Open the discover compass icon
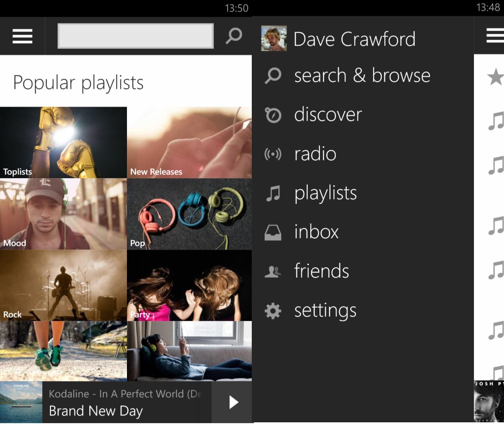Viewport: 504px width, 424px height. 273,114
